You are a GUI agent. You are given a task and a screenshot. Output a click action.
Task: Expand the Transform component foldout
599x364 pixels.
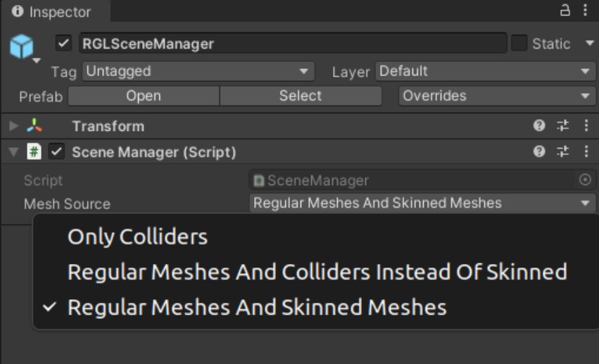pyautogui.click(x=14, y=127)
